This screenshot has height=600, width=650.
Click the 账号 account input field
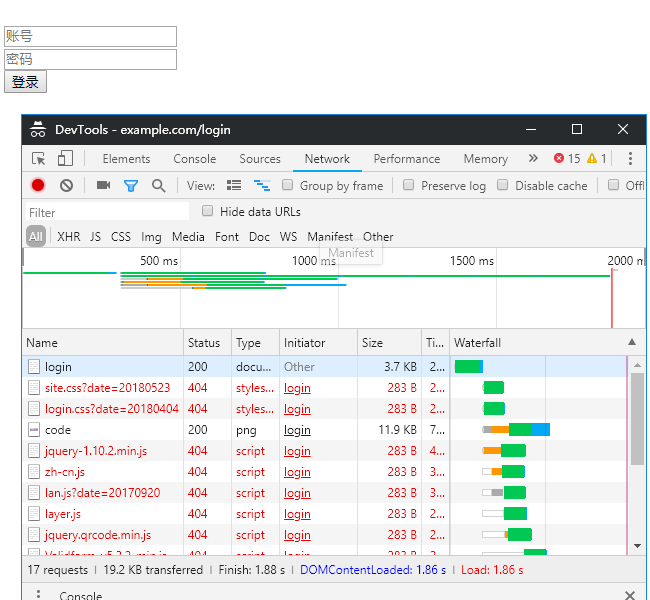coord(90,36)
